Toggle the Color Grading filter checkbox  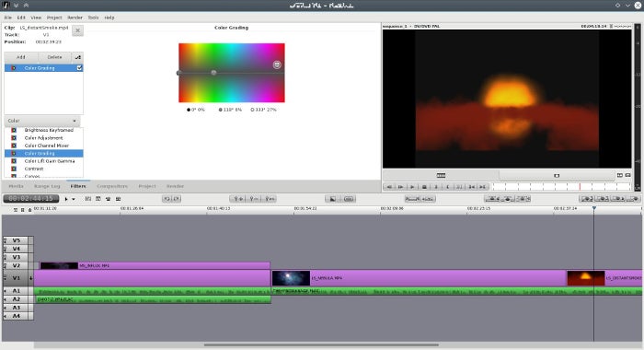click(x=79, y=68)
